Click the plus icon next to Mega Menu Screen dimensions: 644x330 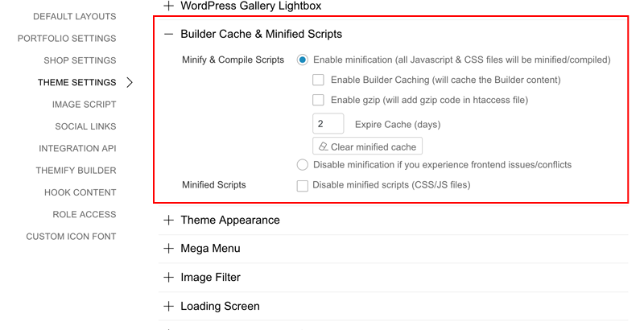(x=168, y=249)
